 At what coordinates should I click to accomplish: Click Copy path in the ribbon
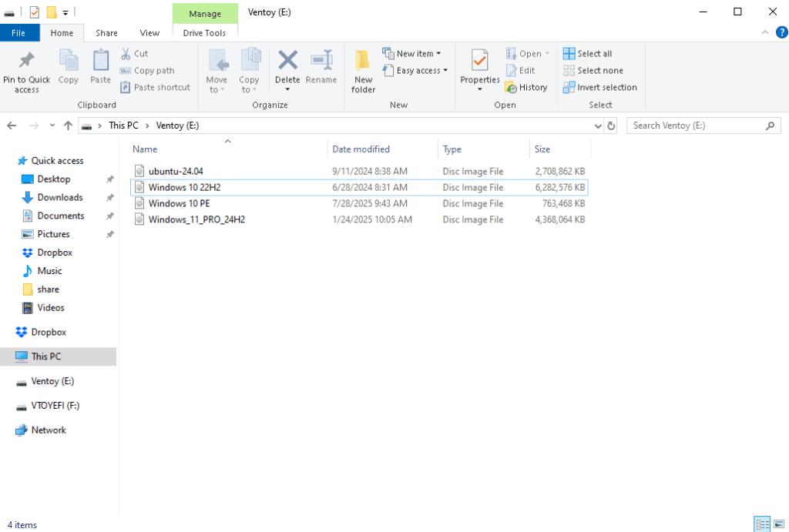[147, 71]
